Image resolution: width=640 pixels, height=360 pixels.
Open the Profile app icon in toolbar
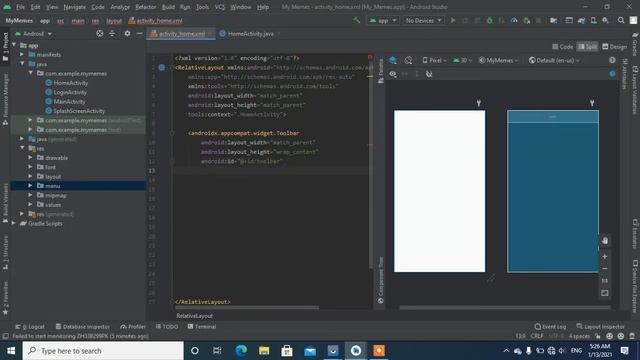(x=514, y=20)
